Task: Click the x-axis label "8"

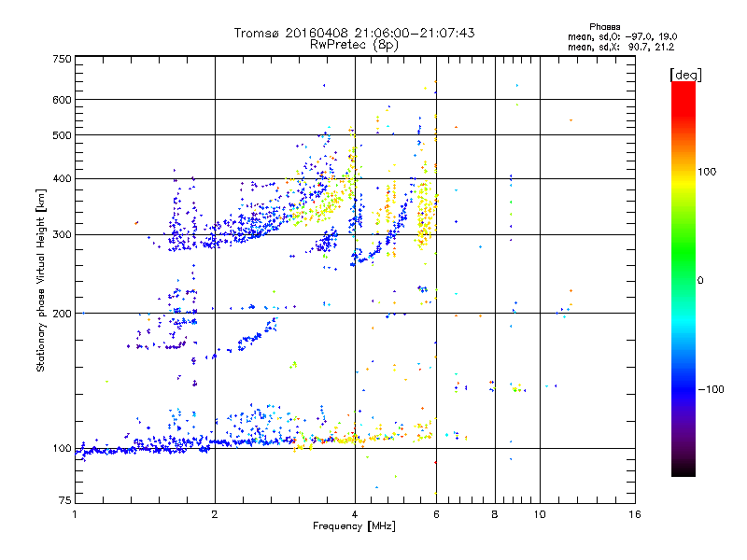Action: (495, 514)
